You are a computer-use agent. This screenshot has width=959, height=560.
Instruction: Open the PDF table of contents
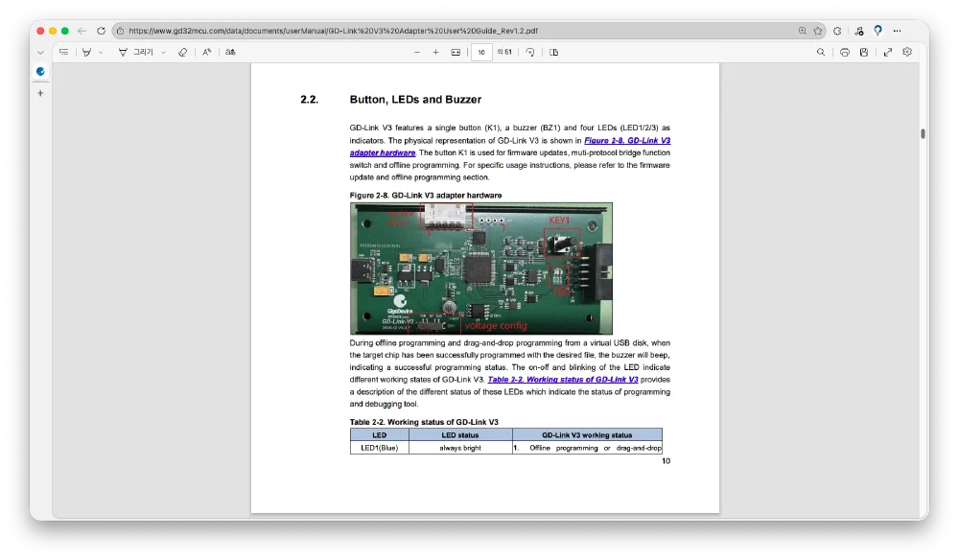point(63,52)
